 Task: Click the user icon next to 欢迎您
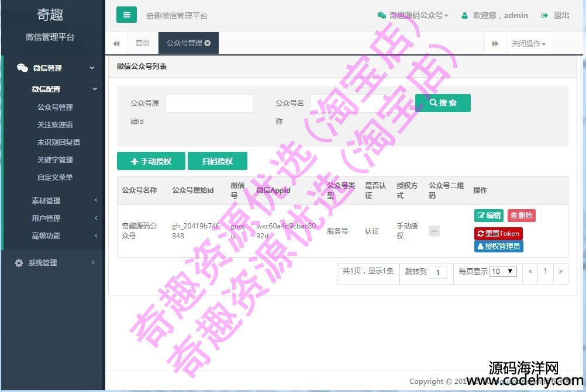(x=464, y=16)
